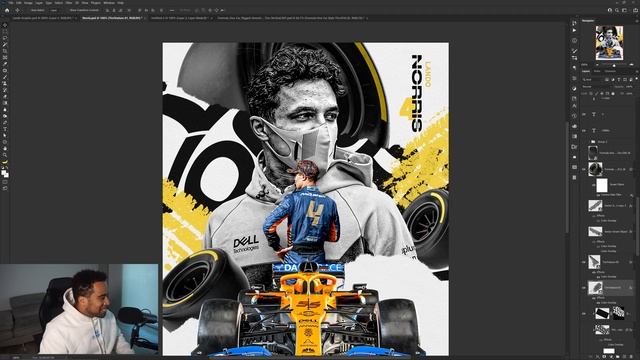Toggle Color Overlay effect on selected layer

click(598, 302)
